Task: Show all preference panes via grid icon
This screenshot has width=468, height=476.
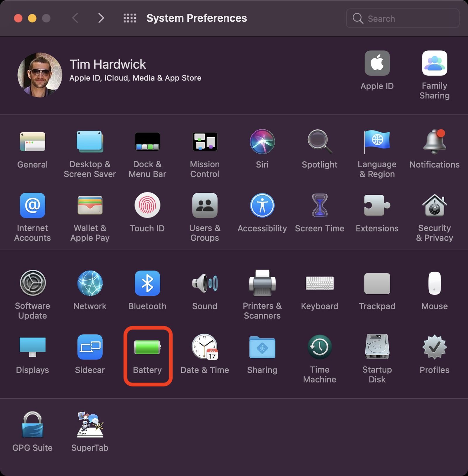Action: 129,18
